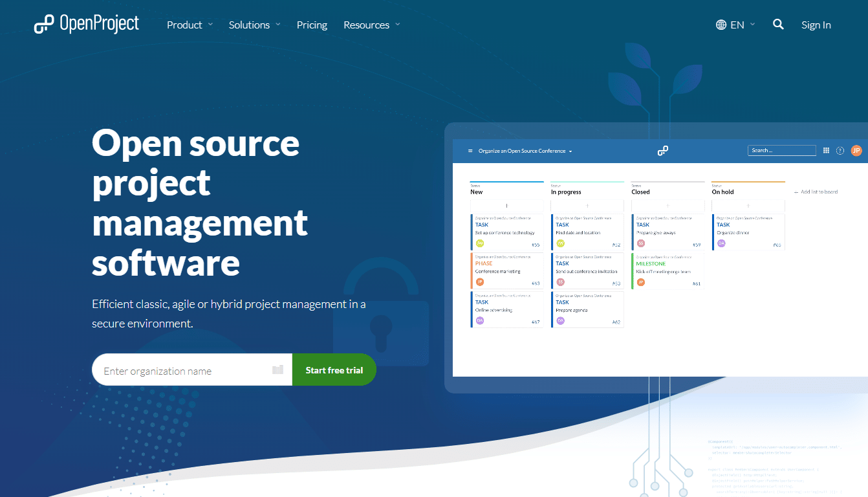Open the Conference marketing phase card
The image size is (868, 497).
pos(507,271)
